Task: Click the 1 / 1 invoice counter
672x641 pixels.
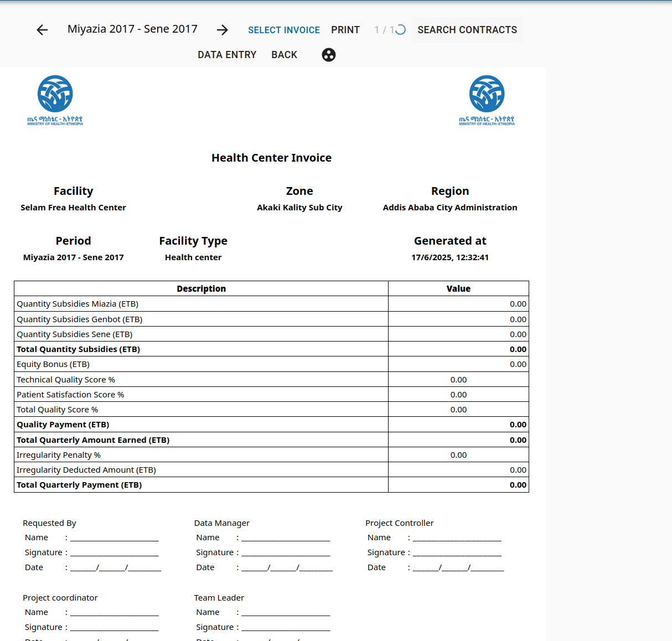Action: tap(384, 30)
